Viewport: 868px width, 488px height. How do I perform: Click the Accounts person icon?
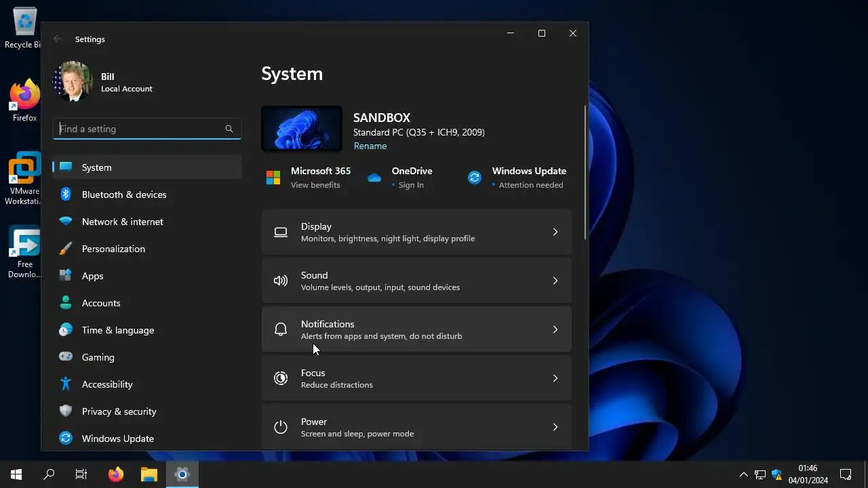pos(66,302)
